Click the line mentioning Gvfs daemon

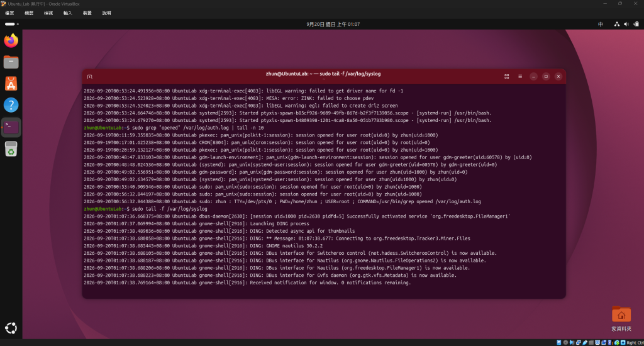(x=270, y=276)
